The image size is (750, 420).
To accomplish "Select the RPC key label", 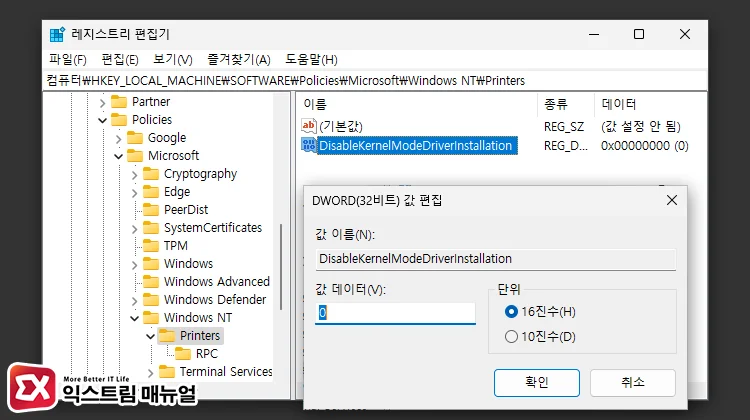I will [207, 354].
